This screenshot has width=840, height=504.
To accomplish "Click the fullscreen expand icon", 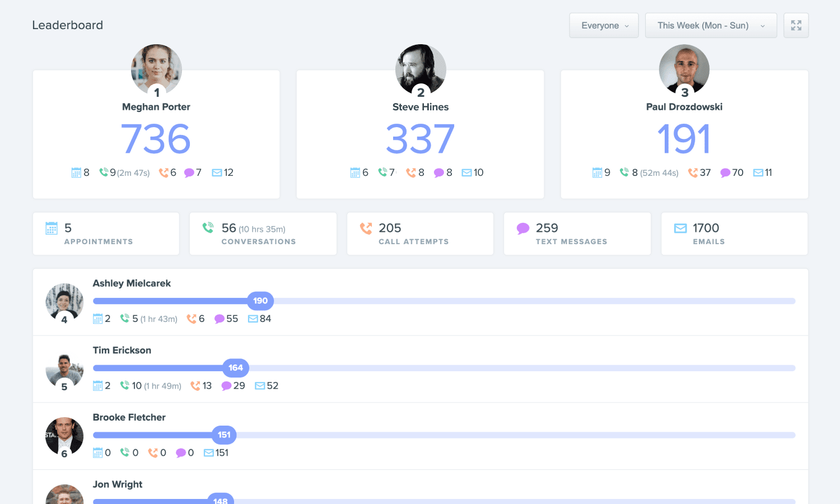I will tap(796, 25).
